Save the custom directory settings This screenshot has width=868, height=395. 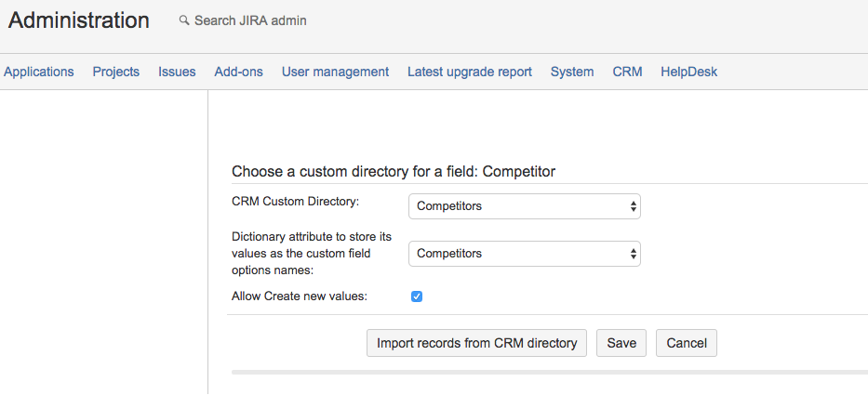coord(621,343)
